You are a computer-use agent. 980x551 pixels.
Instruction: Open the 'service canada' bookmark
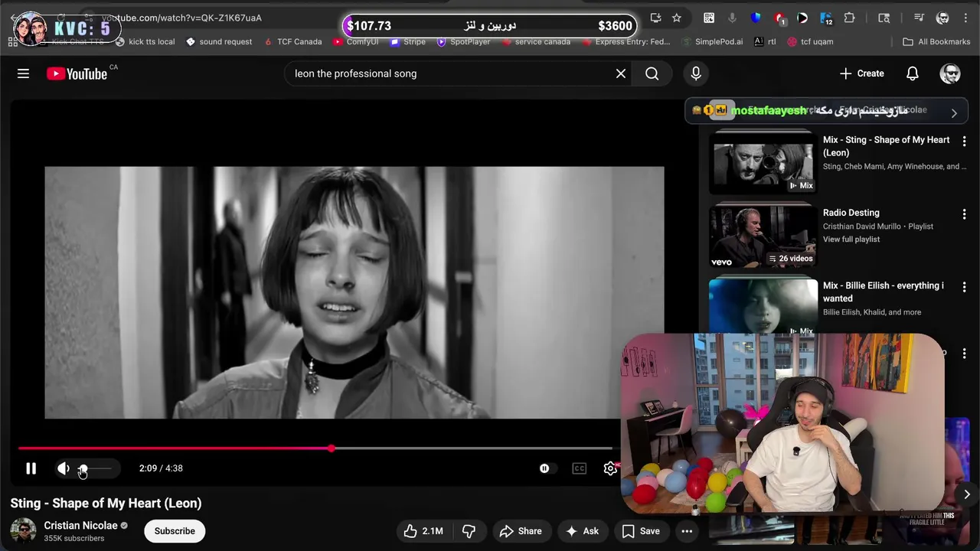click(536, 41)
